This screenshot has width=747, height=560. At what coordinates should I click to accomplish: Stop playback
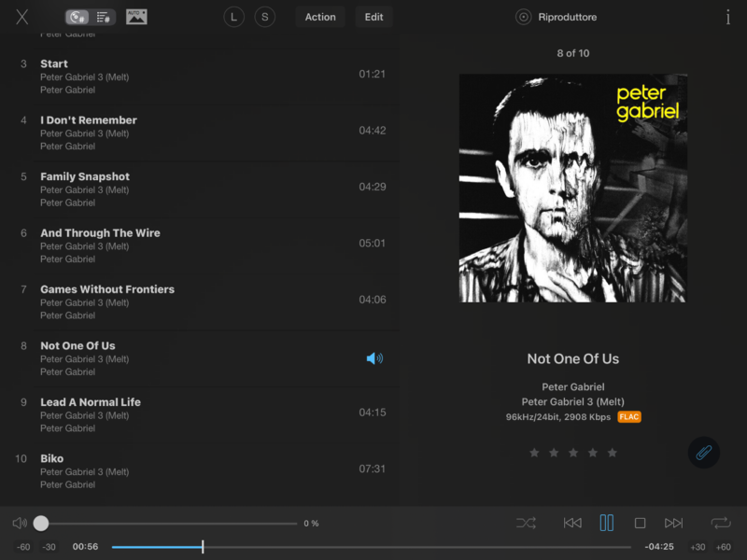point(641,524)
